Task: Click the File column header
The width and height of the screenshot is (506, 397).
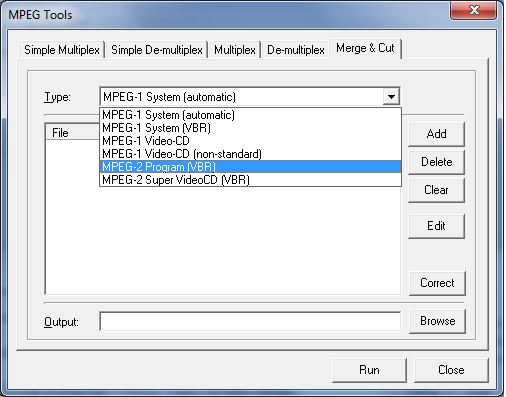Action: (72, 133)
